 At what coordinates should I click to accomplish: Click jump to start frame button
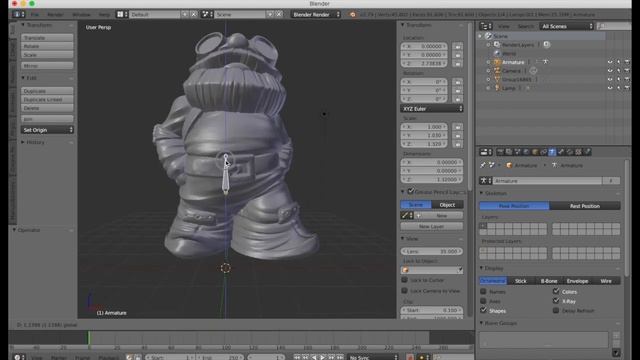point(297,357)
